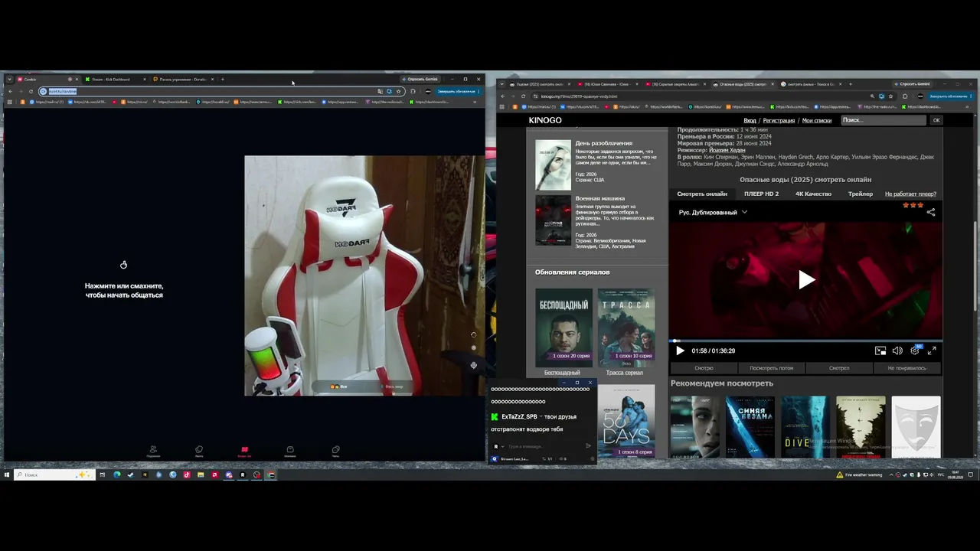Open the Kinogo player settings gear
The width and height of the screenshot is (980, 551).
tap(915, 350)
